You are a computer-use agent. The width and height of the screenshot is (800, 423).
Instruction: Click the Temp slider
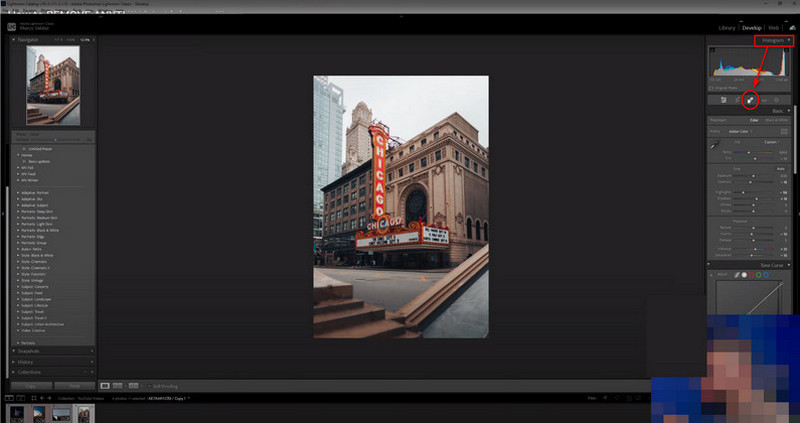click(753, 152)
